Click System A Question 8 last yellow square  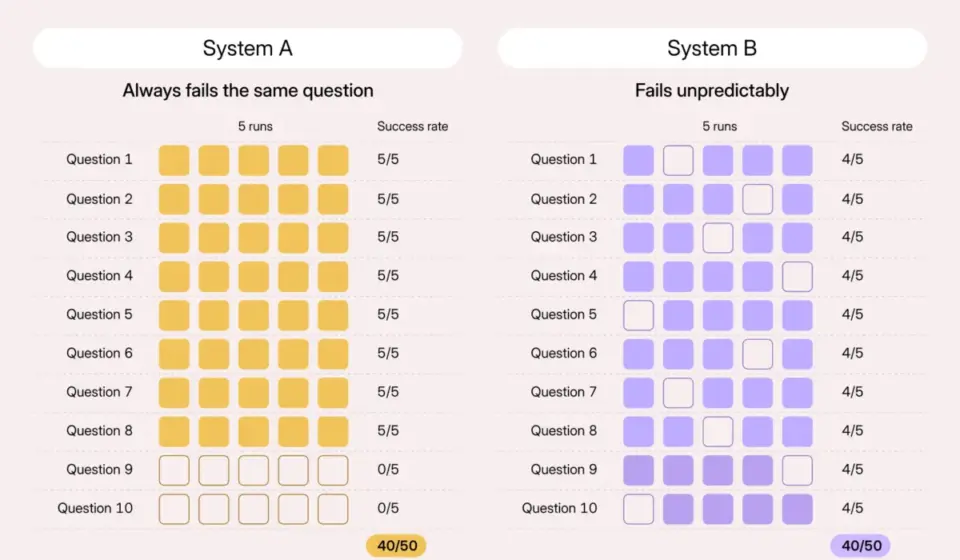tap(333, 431)
